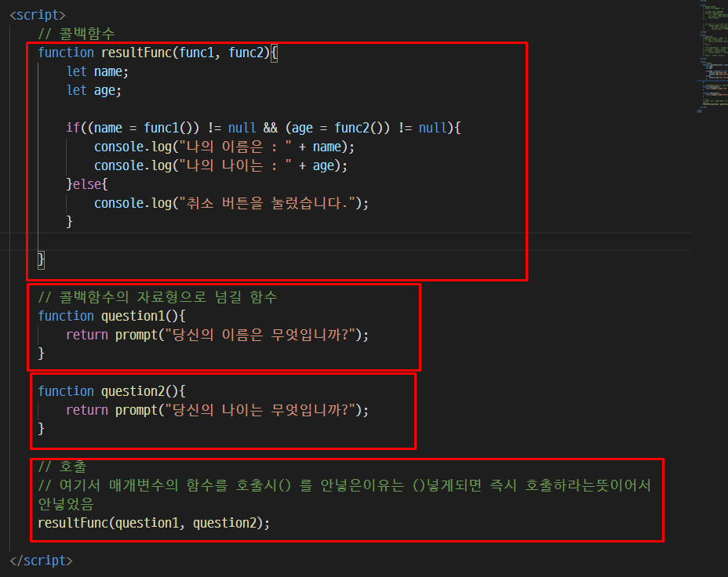
Task: Click the 'let age;' declaration
Action: 94,90
